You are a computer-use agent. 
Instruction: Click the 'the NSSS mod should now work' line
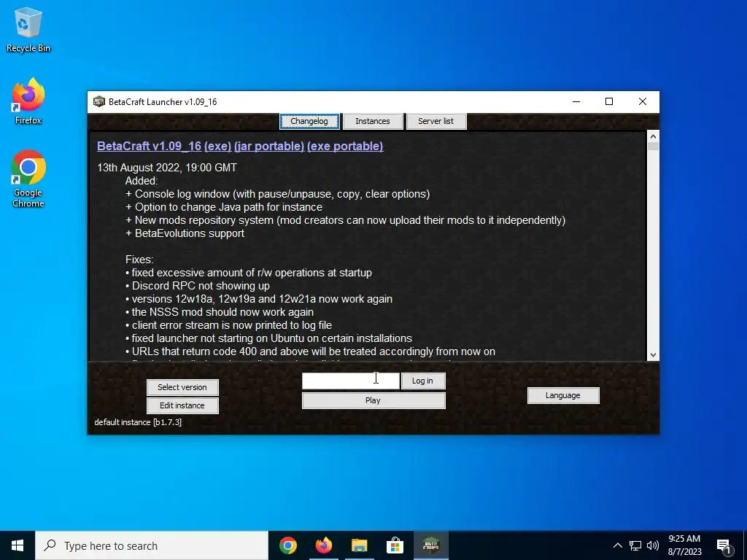pos(220,312)
